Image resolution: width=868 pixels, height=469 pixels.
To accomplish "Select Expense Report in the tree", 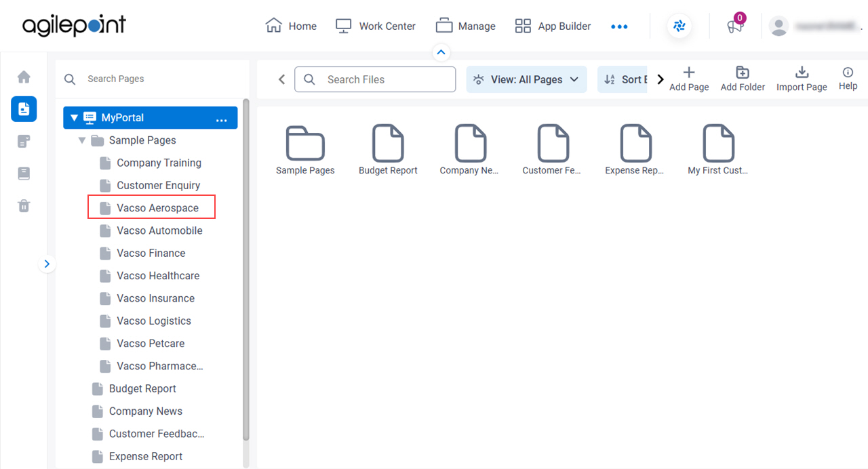I will tap(137, 456).
